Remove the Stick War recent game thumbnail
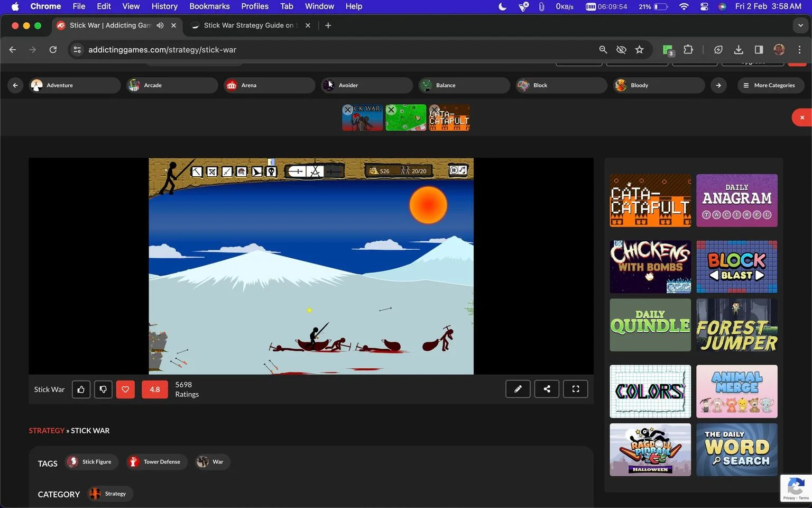This screenshot has height=508, width=812. 347,110
